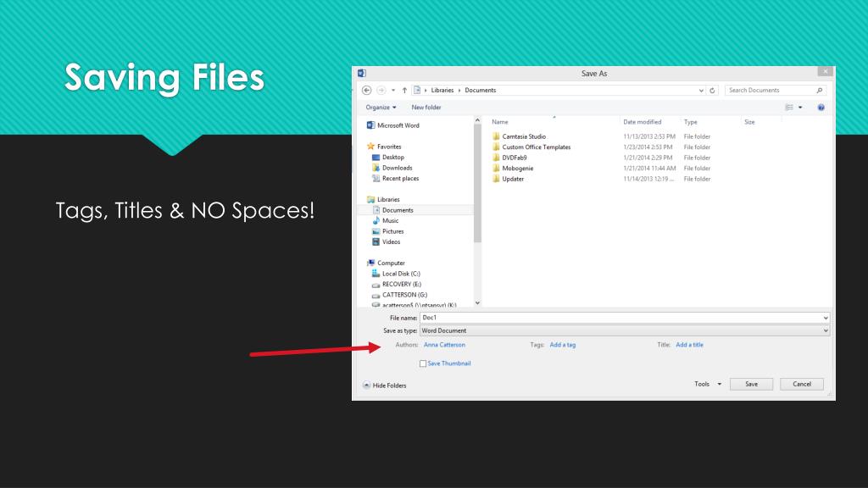Select Documents library

click(392, 210)
